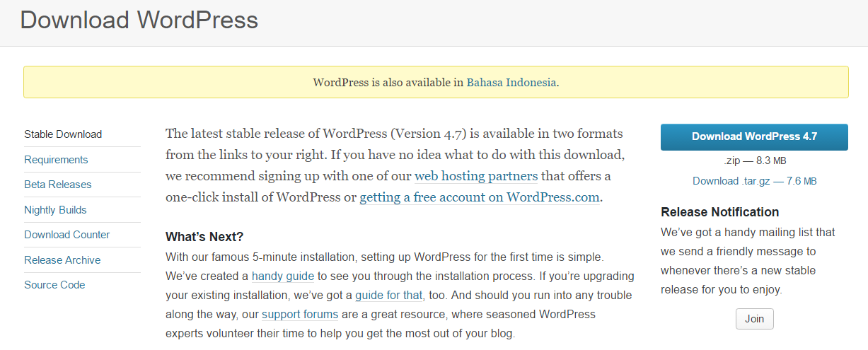The width and height of the screenshot is (868, 350).
Task: Open the Requirements sidebar item
Action: pyautogui.click(x=56, y=160)
